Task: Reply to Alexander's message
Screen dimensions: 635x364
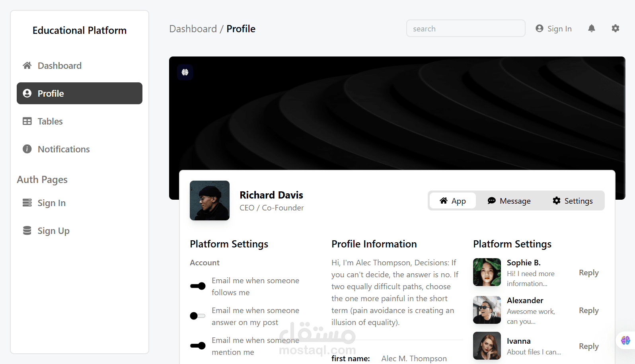Action: (589, 310)
